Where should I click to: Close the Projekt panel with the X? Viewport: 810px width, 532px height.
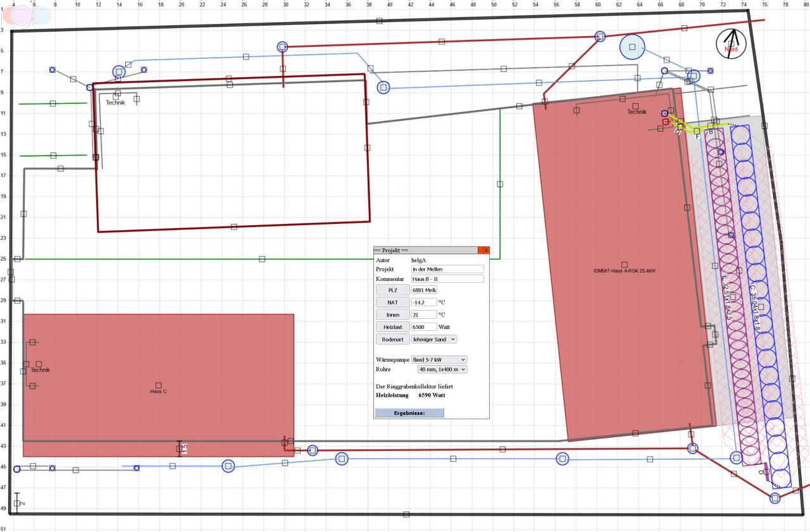486,251
